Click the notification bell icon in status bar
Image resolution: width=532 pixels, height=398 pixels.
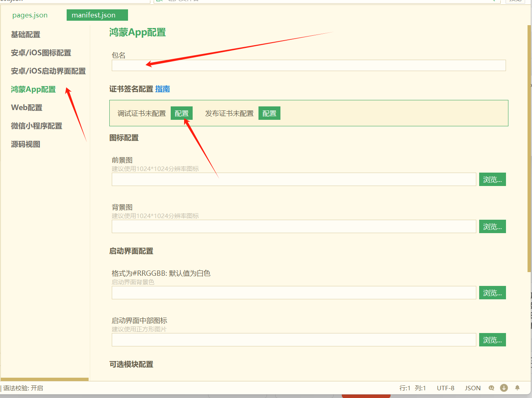517,388
